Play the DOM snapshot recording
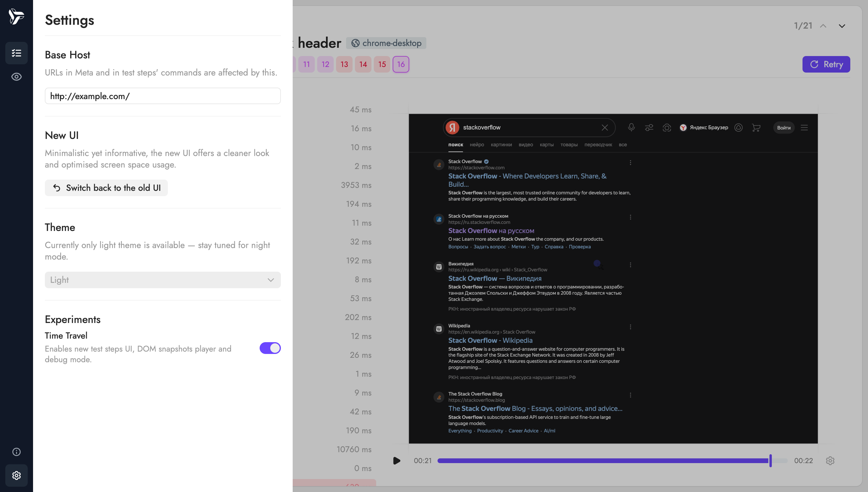868x492 pixels. (397, 460)
